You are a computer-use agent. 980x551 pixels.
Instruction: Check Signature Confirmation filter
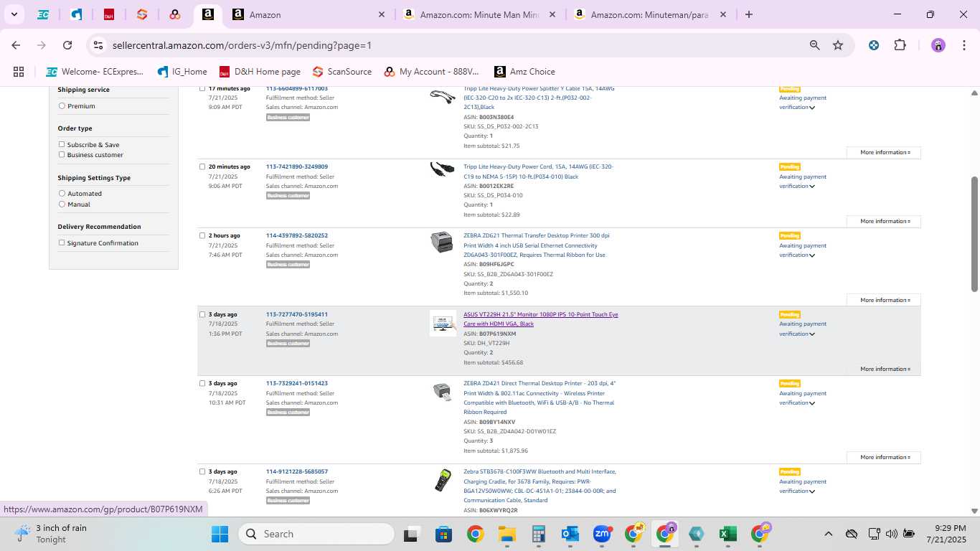[62, 242]
